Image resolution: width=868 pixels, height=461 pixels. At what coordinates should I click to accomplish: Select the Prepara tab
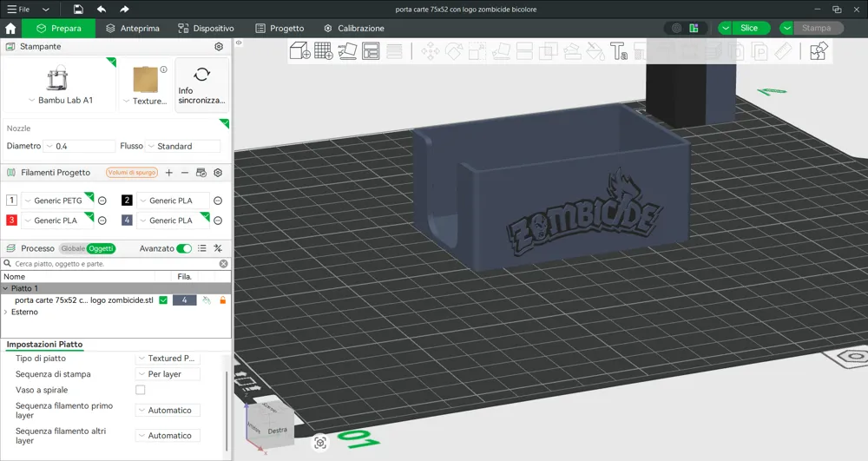59,29
